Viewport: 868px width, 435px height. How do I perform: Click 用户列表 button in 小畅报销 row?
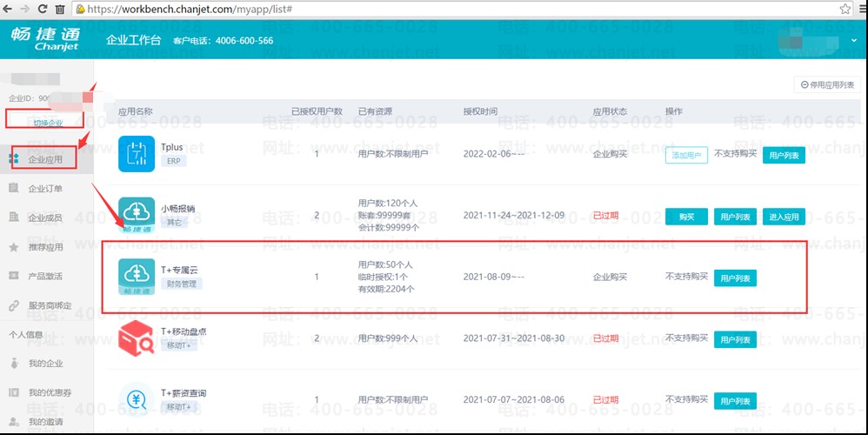(x=735, y=217)
